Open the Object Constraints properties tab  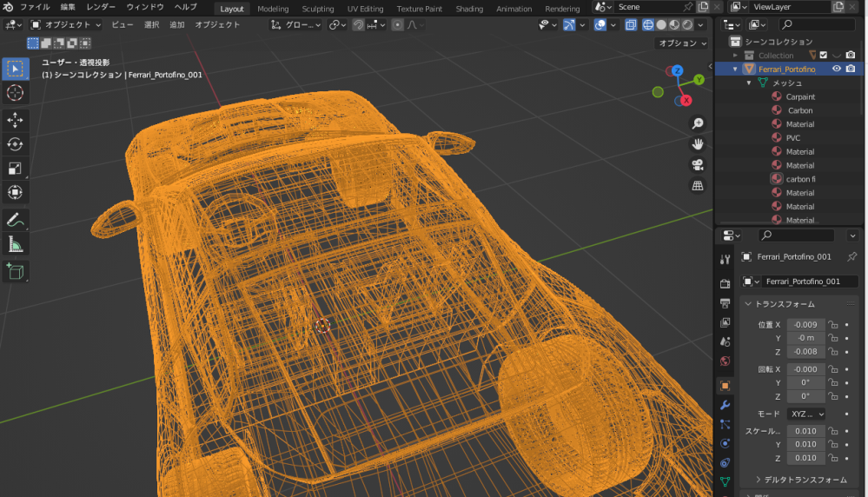725,463
